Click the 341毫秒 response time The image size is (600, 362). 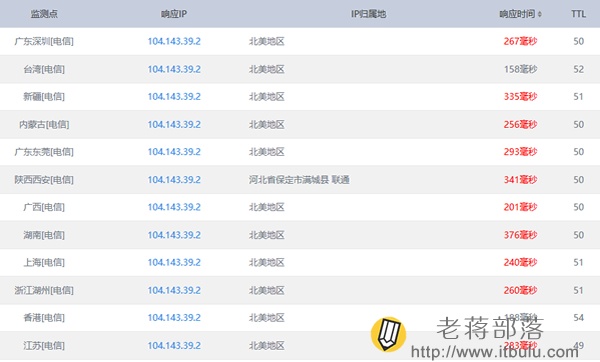(520, 179)
